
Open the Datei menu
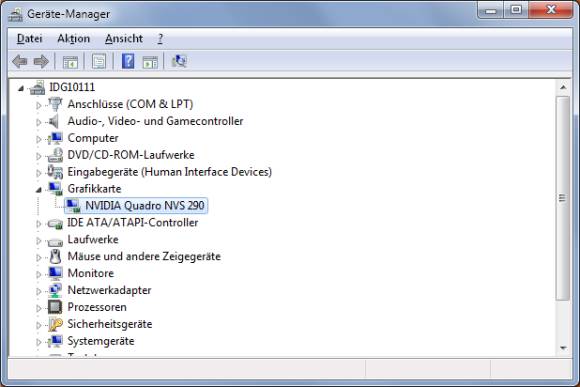tap(30, 38)
